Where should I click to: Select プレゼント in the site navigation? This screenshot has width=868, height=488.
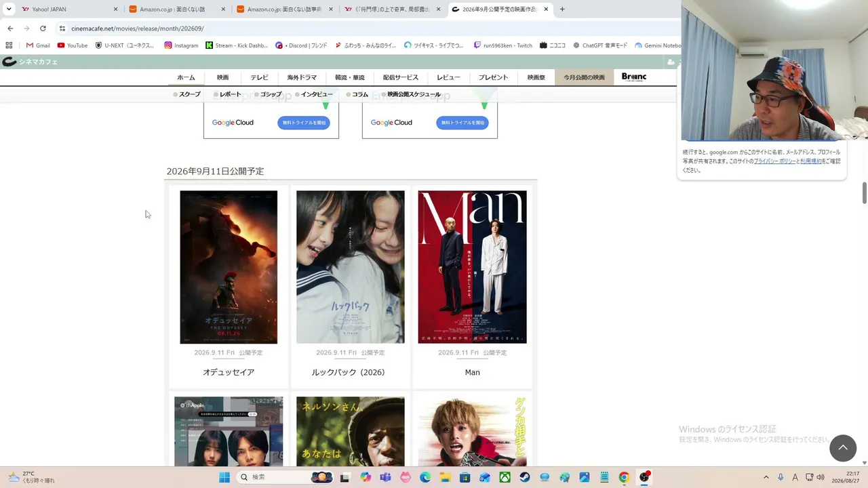[x=493, y=77]
